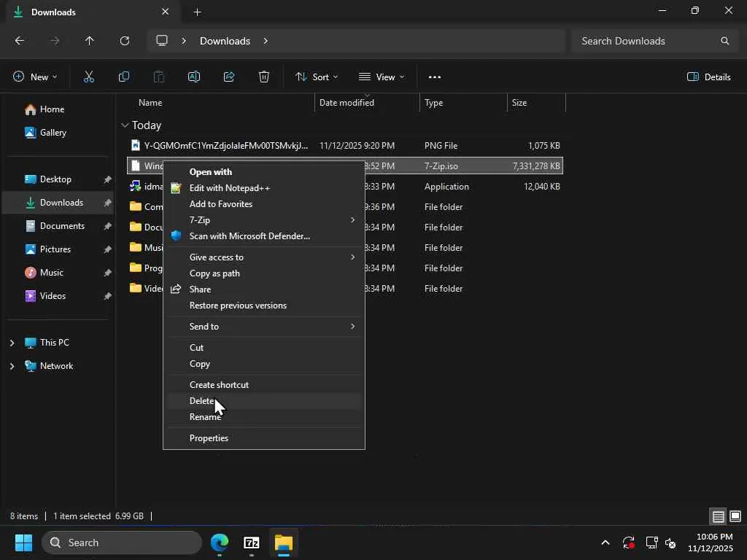This screenshot has width=747, height=560.
Task: Launch Microsoft Edge from taskbar
Action: click(220, 542)
